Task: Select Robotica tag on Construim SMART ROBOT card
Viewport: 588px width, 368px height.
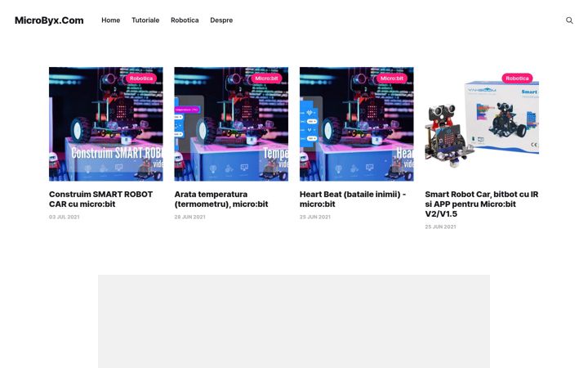Action: tap(141, 79)
